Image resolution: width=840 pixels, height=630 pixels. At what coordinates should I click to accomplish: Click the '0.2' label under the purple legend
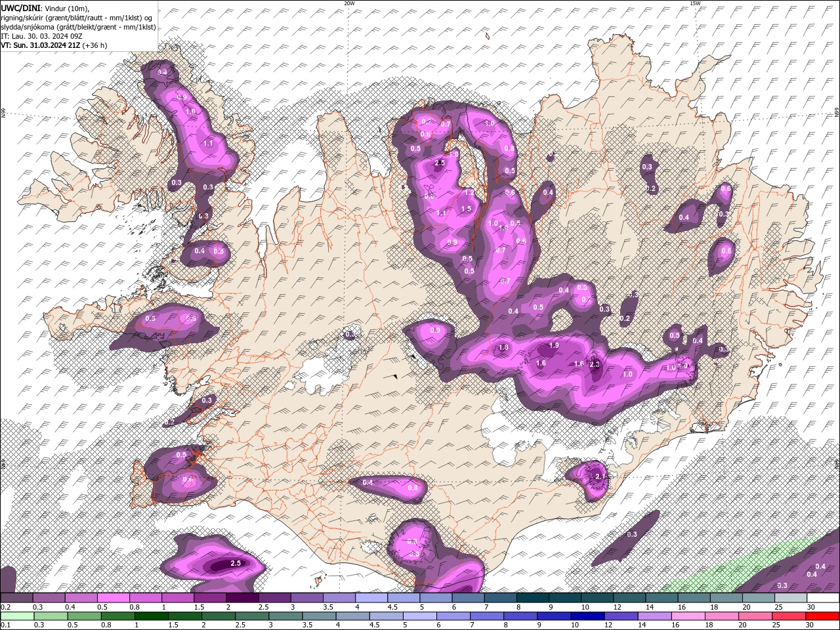point(5,607)
